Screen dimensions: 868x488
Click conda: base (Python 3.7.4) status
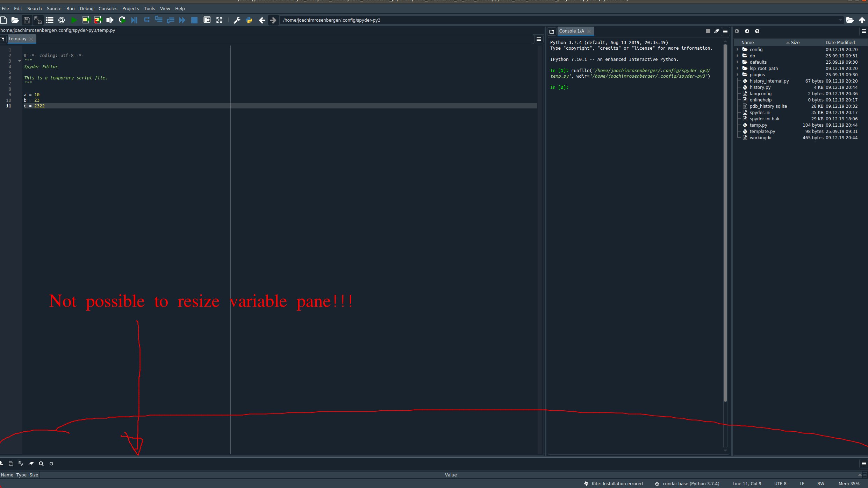[x=690, y=484]
